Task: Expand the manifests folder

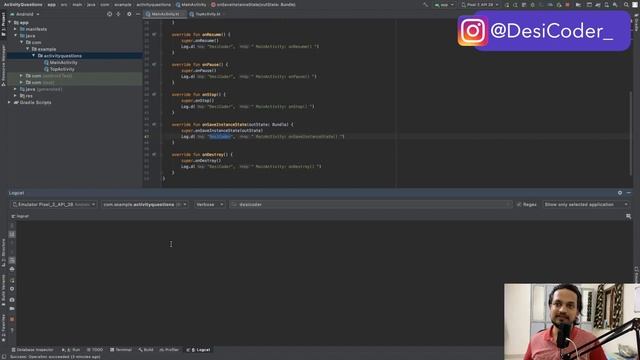Action: pyautogui.click(x=16, y=29)
